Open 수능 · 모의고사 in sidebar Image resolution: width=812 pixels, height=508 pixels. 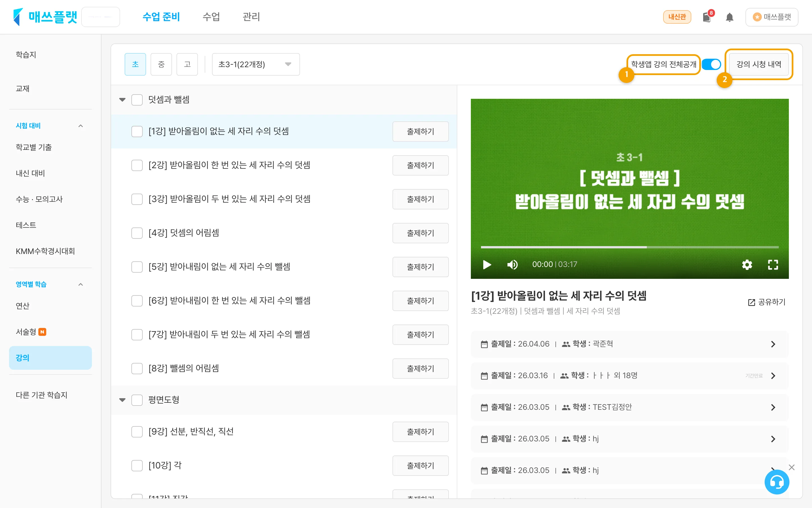click(x=39, y=199)
